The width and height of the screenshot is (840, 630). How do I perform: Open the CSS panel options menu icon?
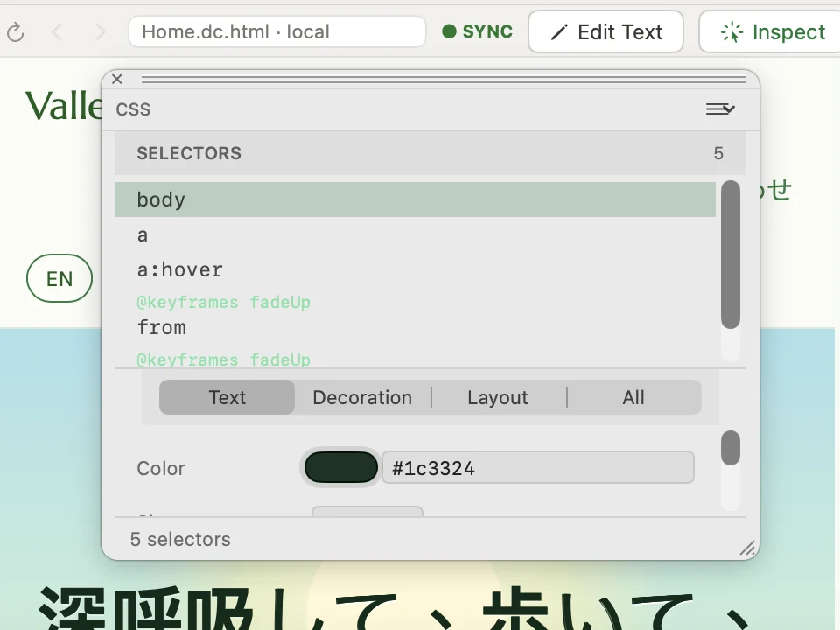click(x=720, y=108)
